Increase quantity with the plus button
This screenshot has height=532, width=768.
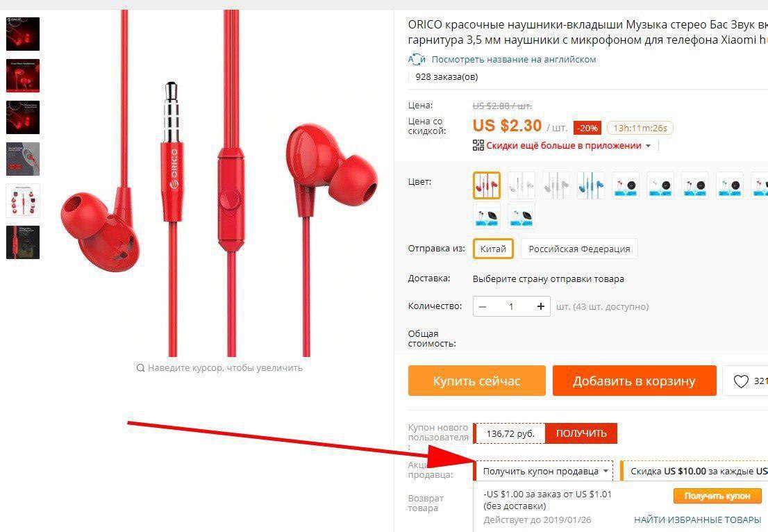541,307
